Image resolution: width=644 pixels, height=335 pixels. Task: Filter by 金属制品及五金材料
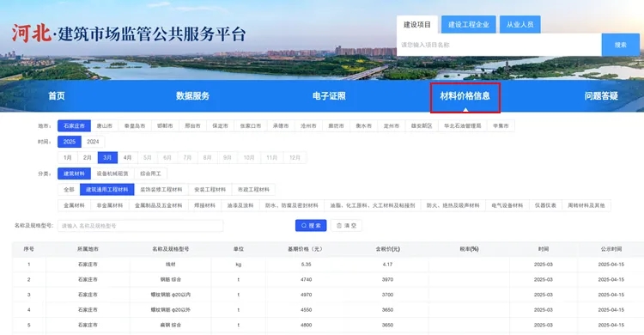pyautogui.click(x=159, y=205)
